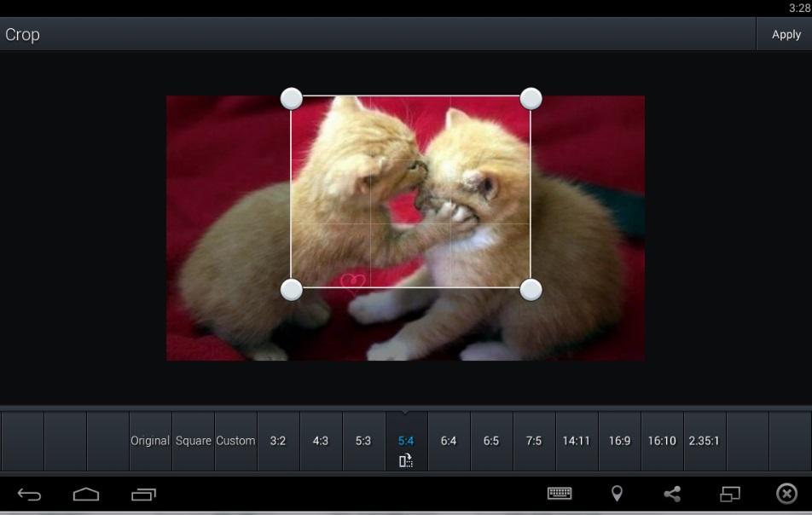Select the Original crop ratio
The height and width of the screenshot is (515, 812).
point(150,441)
